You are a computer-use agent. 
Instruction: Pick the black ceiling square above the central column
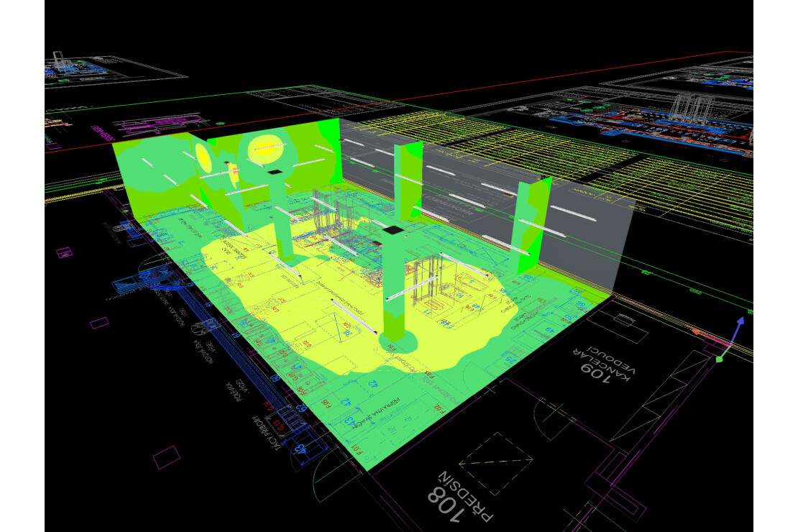pyautogui.click(x=394, y=230)
